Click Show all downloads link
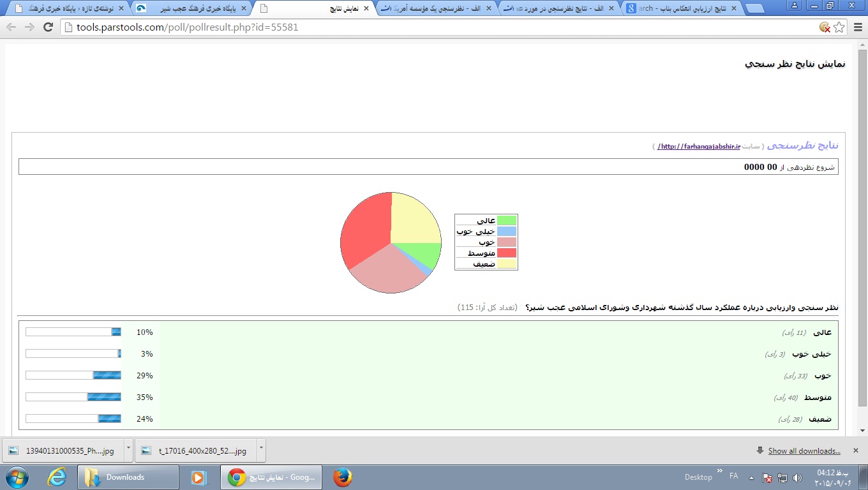868x490 pixels. click(x=804, y=451)
